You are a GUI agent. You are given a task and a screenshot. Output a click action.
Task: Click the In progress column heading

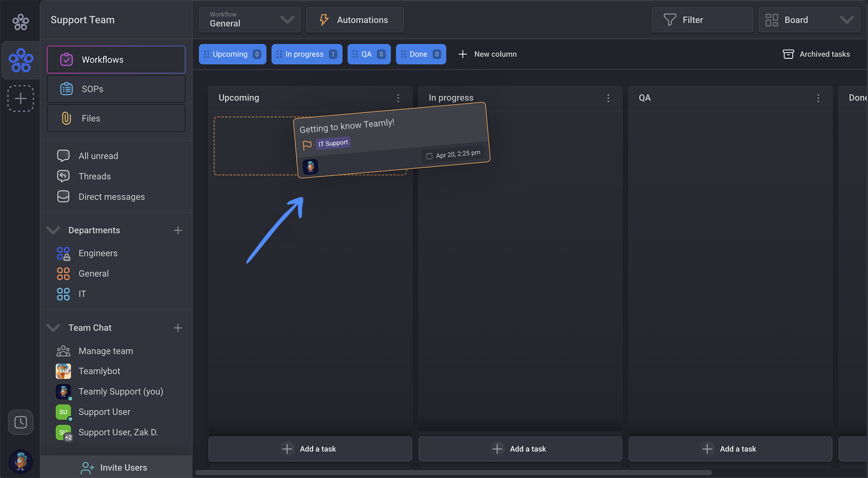point(451,98)
